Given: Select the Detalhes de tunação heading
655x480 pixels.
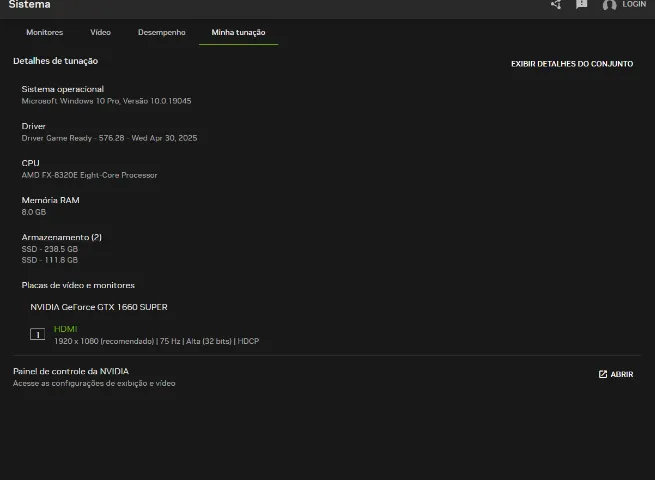Looking at the screenshot, I should pos(56,61).
